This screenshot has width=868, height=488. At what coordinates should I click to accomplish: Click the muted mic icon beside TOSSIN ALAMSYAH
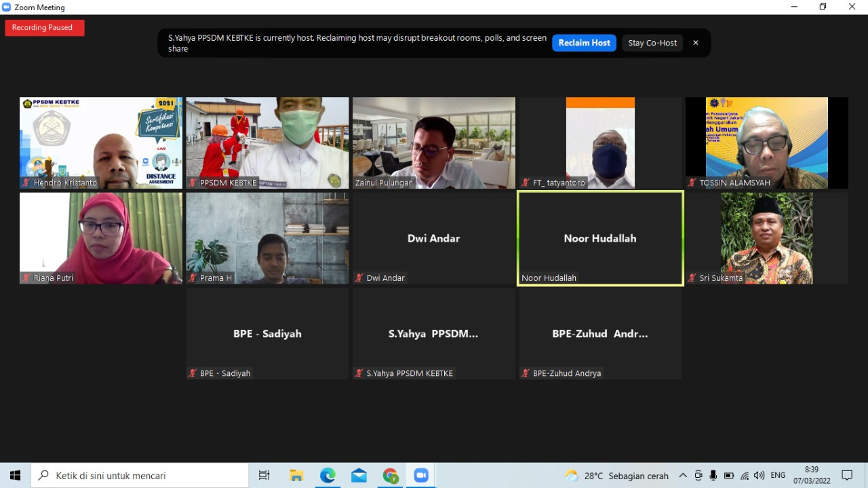[x=692, y=183]
